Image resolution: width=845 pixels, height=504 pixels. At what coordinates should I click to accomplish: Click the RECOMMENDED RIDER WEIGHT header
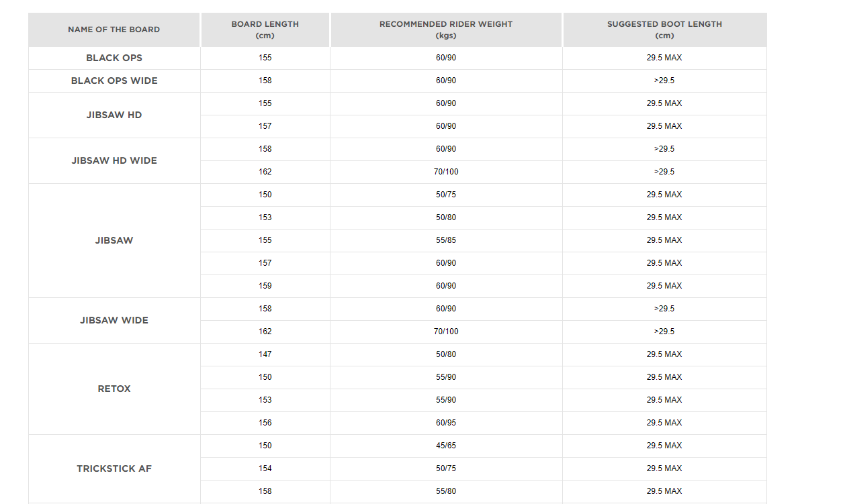446,30
